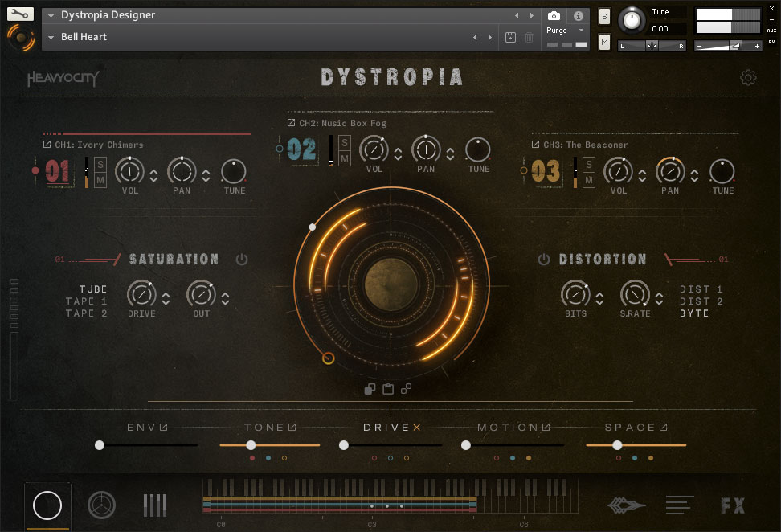Screen dimensions: 781x532
Task: Open the sliders mixer page icon
Action: [x=155, y=505]
